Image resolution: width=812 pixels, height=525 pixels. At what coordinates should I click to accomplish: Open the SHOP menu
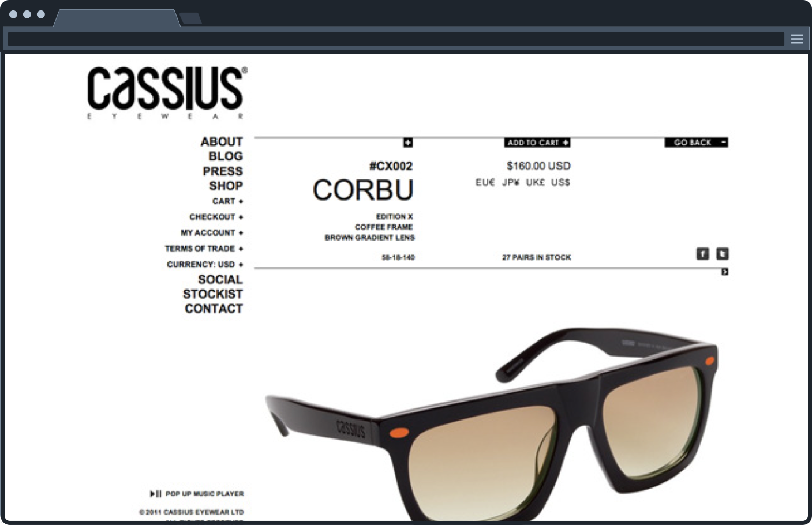pos(226,186)
